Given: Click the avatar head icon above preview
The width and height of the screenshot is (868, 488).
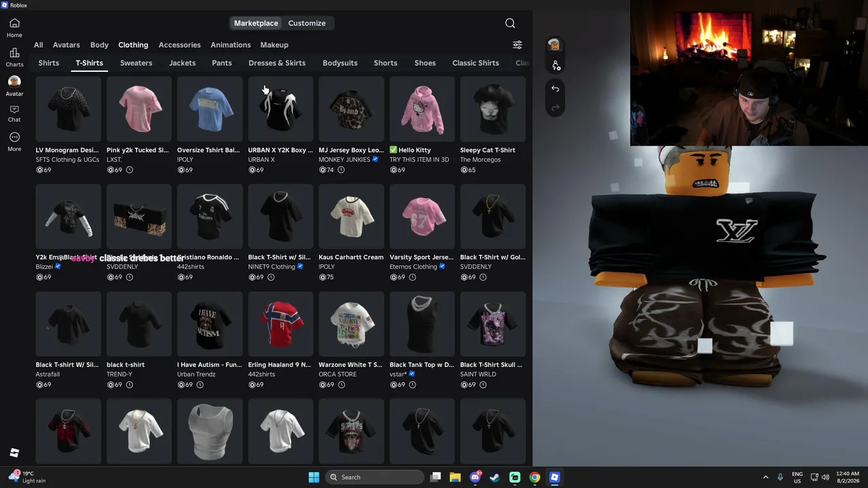Looking at the screenshot, I should tap(555, 45).
